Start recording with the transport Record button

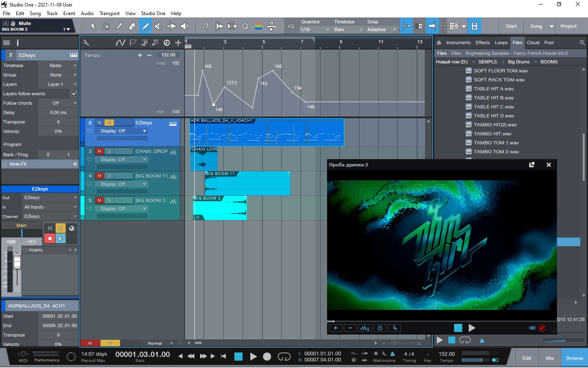267,357
